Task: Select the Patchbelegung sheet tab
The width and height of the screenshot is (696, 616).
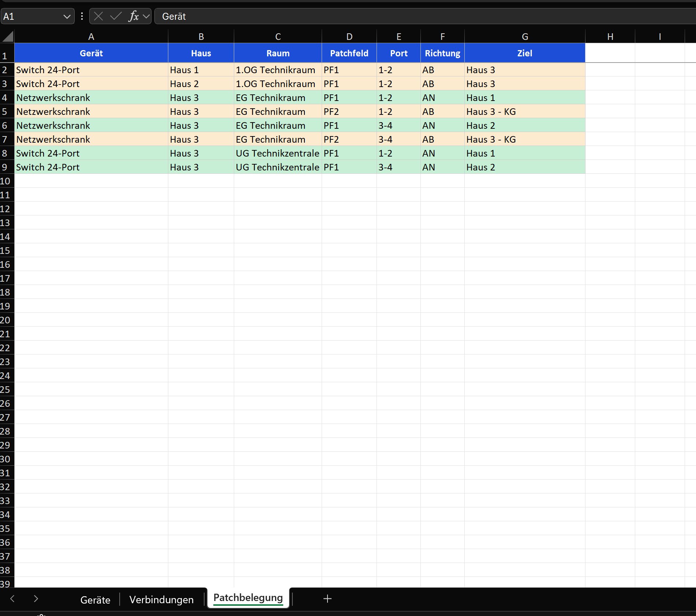Action: 248,598
